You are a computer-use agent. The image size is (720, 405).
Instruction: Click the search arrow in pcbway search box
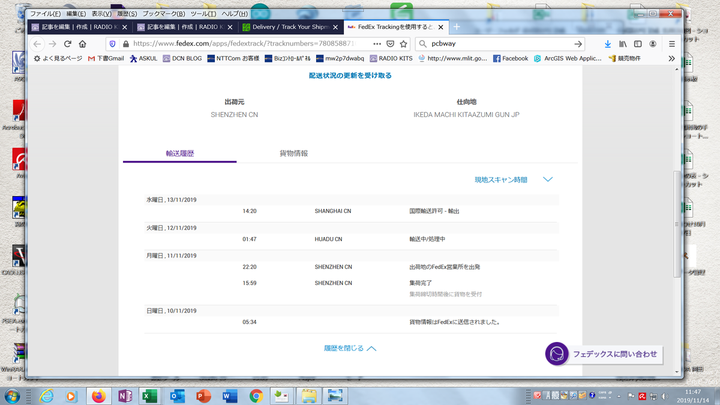point(577,44)
